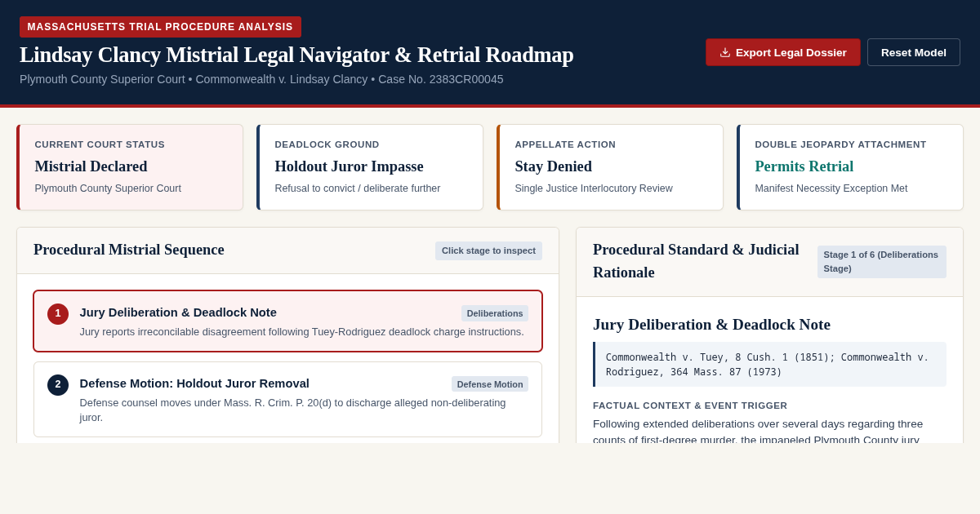Select stage 2 Defense Motion: Holdout Juror Removal
Image resolution: width=980 pixels, height=514 pixels.
[x=287, y=399]
